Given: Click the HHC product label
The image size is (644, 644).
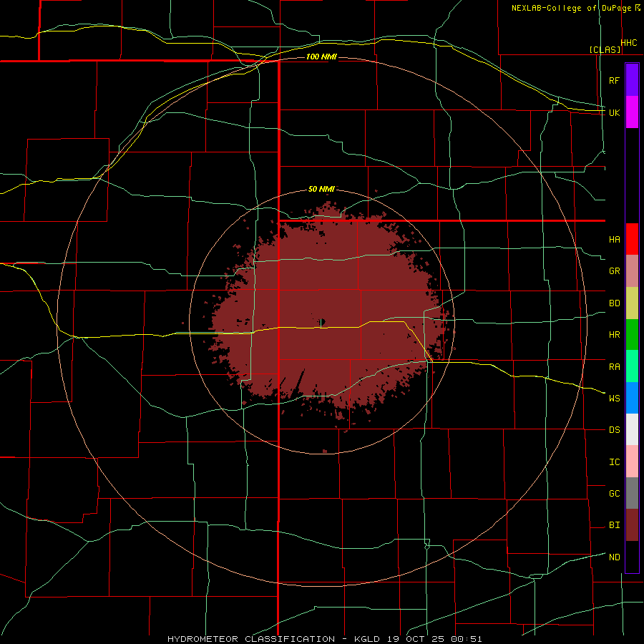Looking at the screenshot, I should 628,42.
